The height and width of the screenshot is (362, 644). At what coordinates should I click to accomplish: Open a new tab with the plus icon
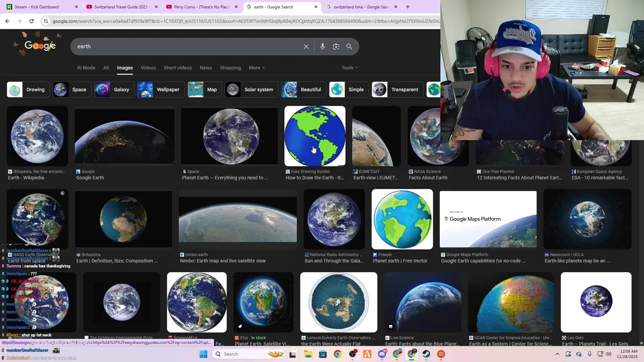[408, 7]
